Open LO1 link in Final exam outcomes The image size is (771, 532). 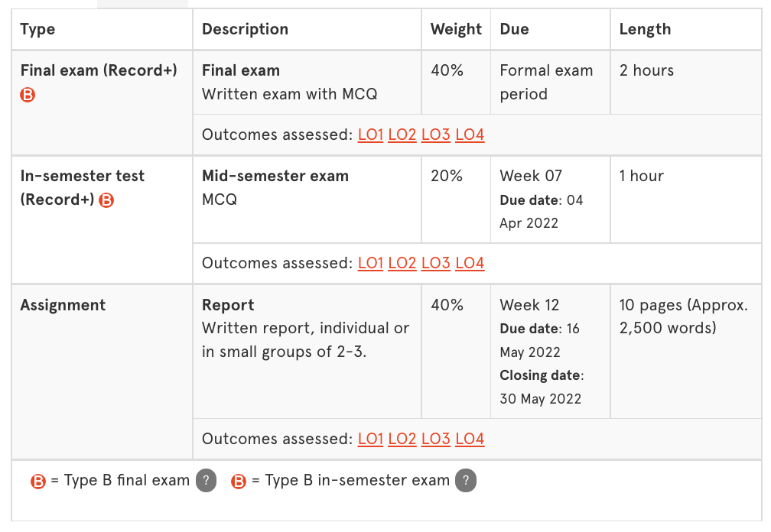point(370,135)
